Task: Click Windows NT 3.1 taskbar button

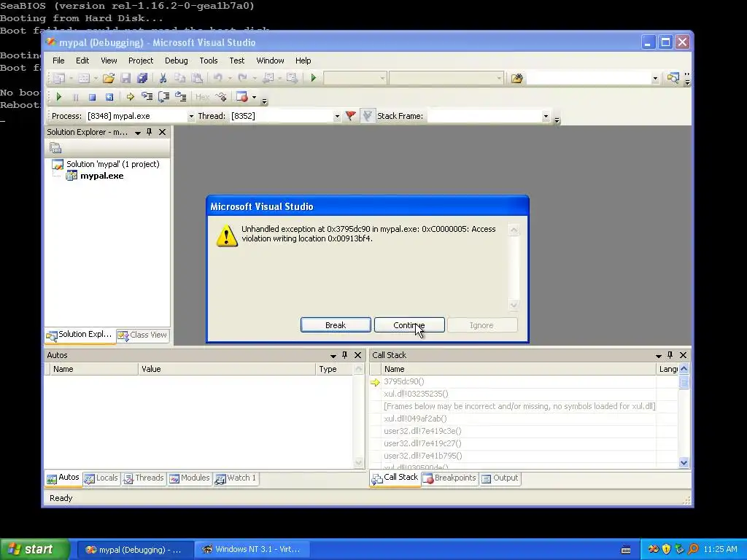Action: coord(252,549)
